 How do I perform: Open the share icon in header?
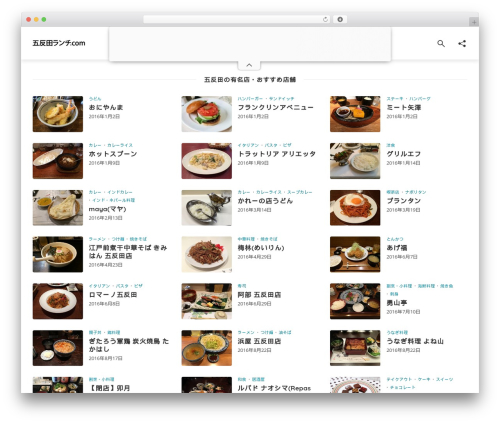click(x=462, y=43)
